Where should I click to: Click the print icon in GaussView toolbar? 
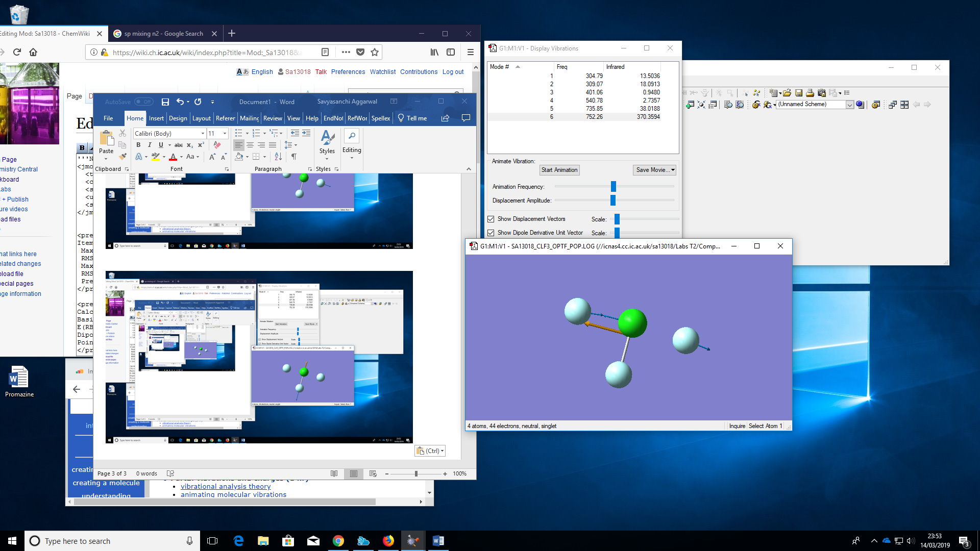[810, 93]
